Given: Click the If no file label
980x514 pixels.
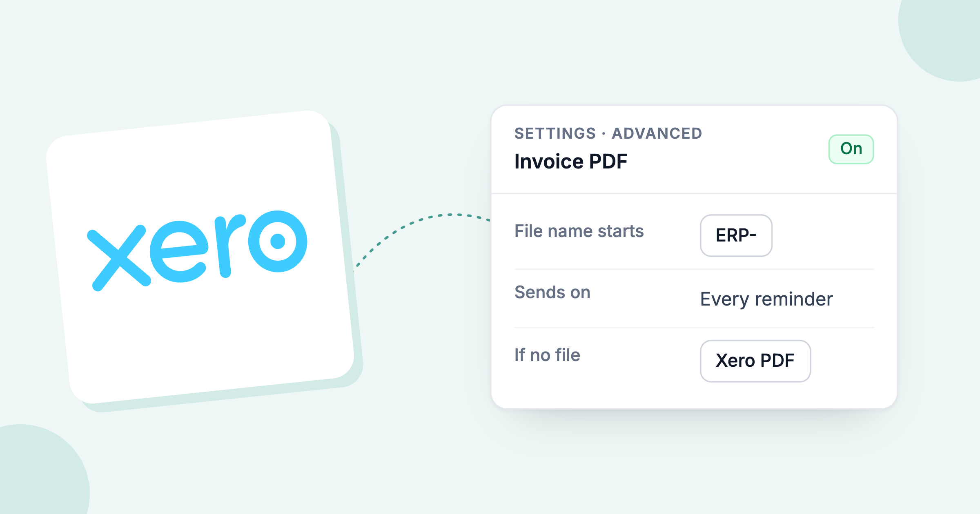Looking at the screenshot, I should (547, 355).
